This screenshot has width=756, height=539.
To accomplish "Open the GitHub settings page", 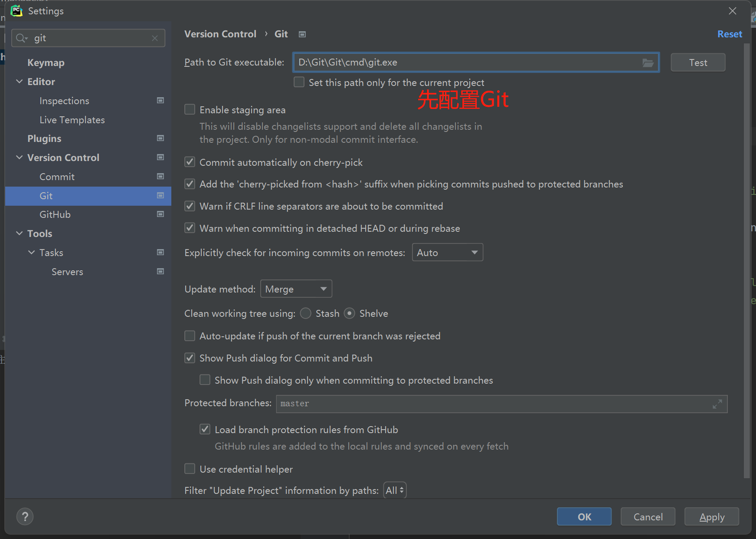I will click(55, 214).
